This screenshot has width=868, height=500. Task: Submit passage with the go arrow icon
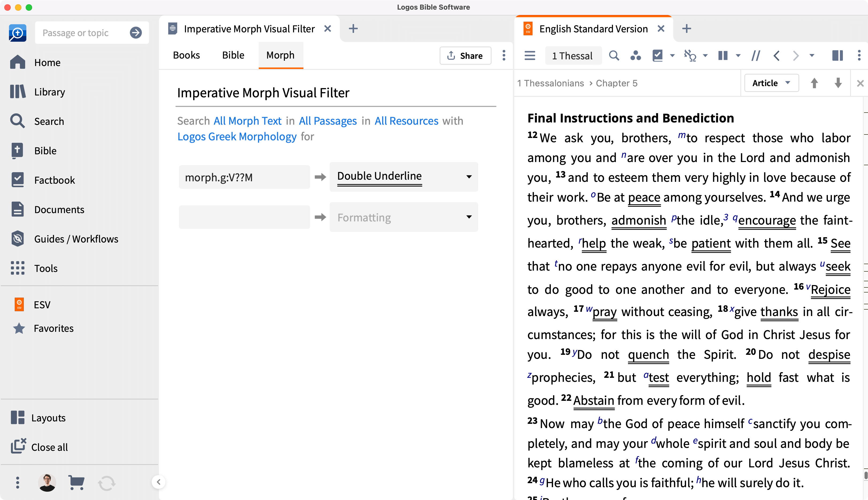tap(136, 33)
